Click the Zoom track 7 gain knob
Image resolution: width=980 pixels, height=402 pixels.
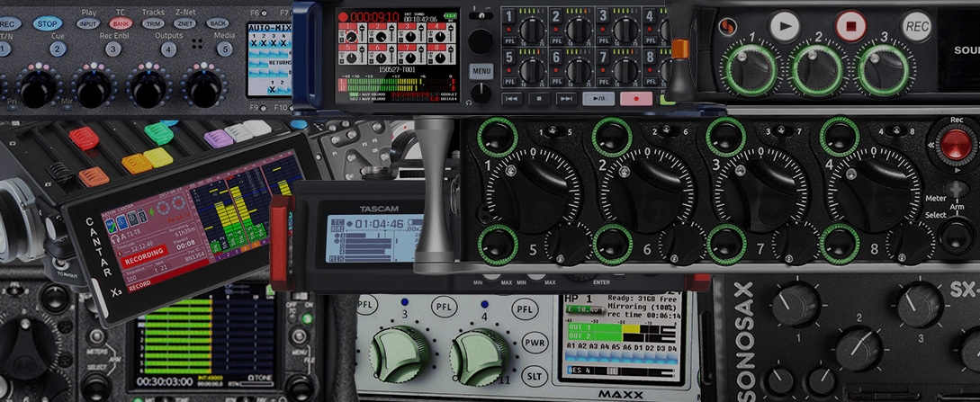625,70
